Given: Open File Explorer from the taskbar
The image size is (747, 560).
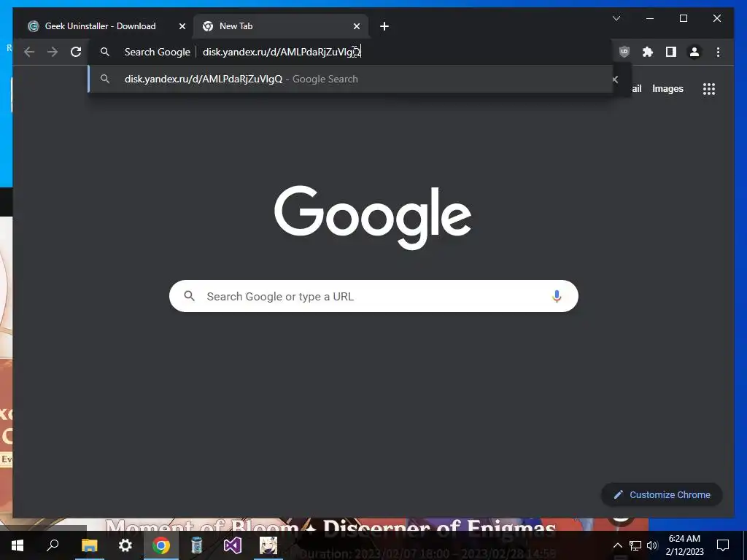Looking at the screenshot, I should point(89,545).
